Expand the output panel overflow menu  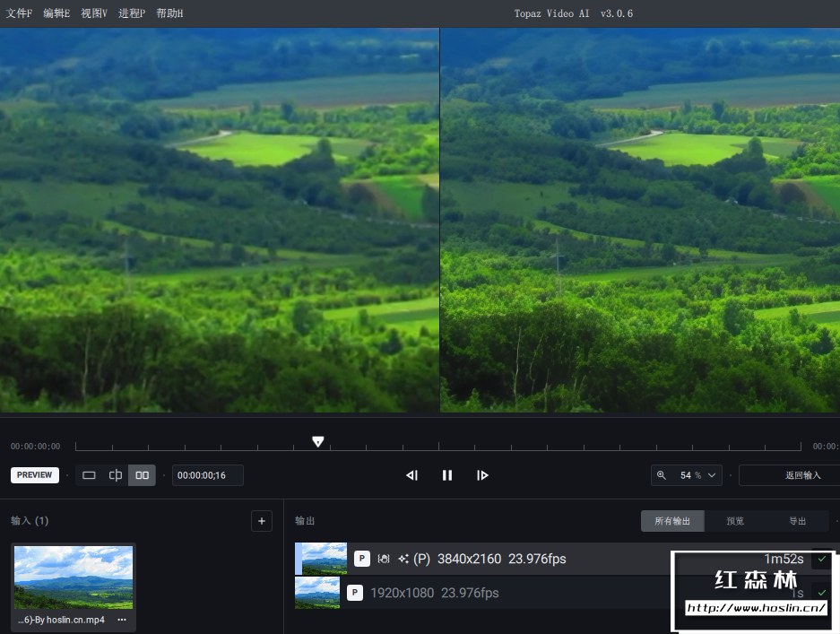pyautogui.click(x=836, y=520)
